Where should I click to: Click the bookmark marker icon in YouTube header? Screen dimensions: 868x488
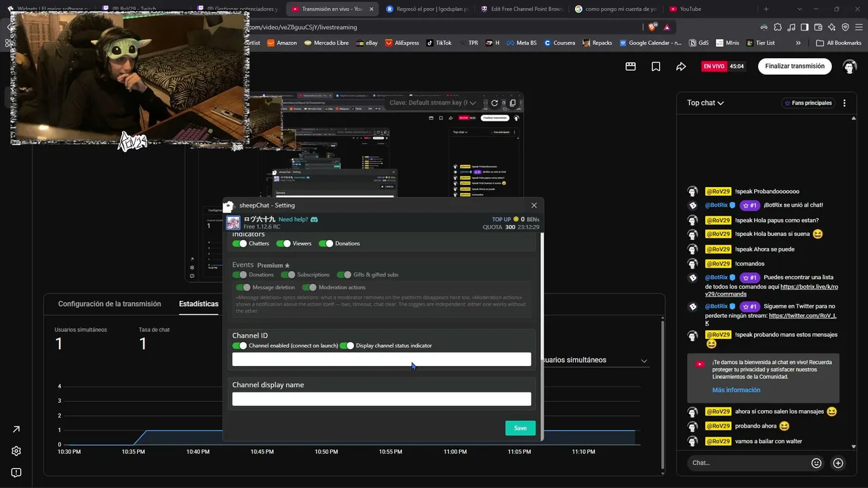pyautogui.click(x=656, y=66)
